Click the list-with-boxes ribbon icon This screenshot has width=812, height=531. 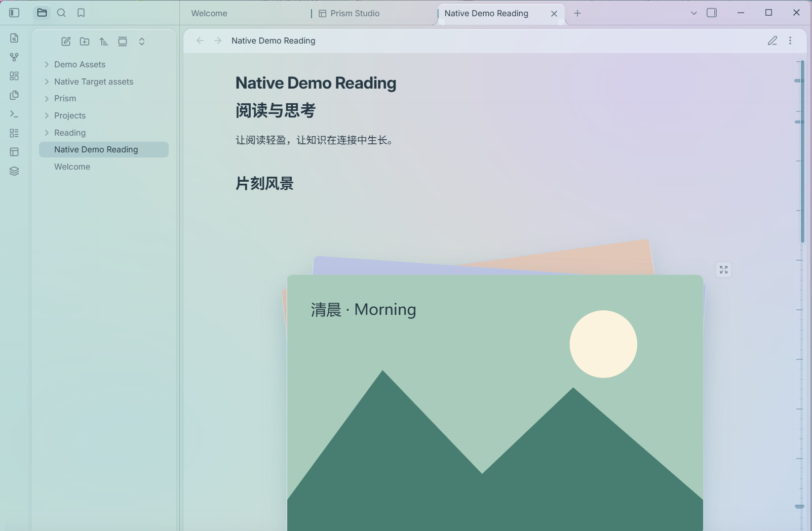coord(14,133)
